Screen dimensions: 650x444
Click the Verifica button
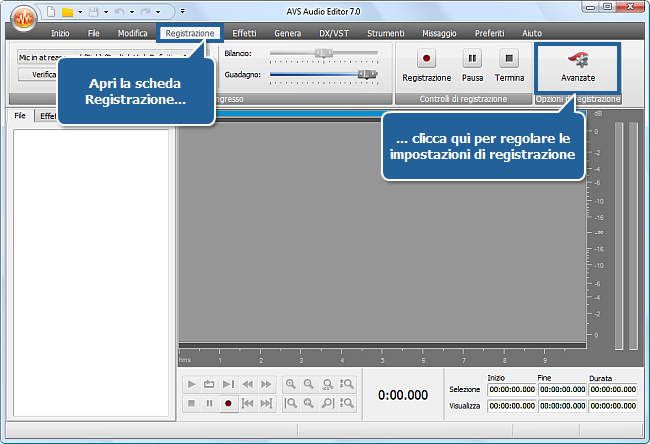pyautogui.click(x=37, y=75)
